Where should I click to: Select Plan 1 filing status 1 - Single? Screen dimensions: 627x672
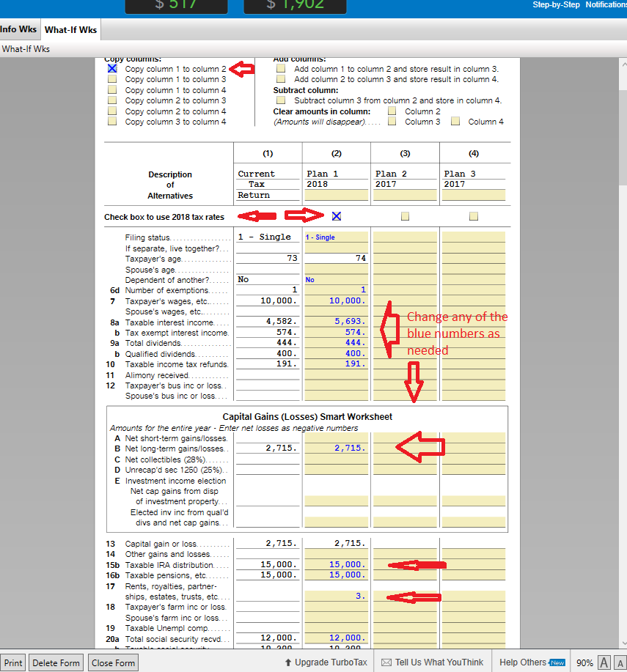coord(336,237)
